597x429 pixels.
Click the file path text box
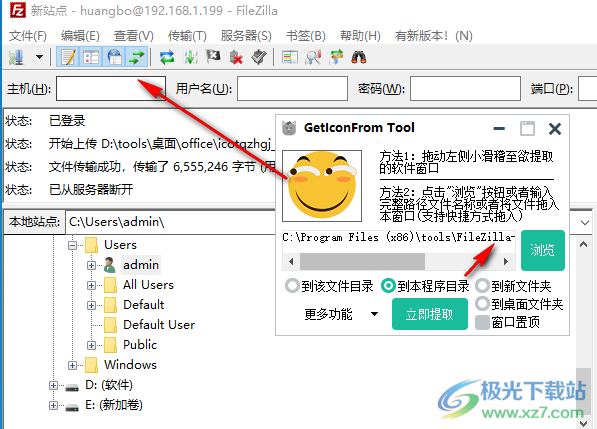click(x=399, y=240)
